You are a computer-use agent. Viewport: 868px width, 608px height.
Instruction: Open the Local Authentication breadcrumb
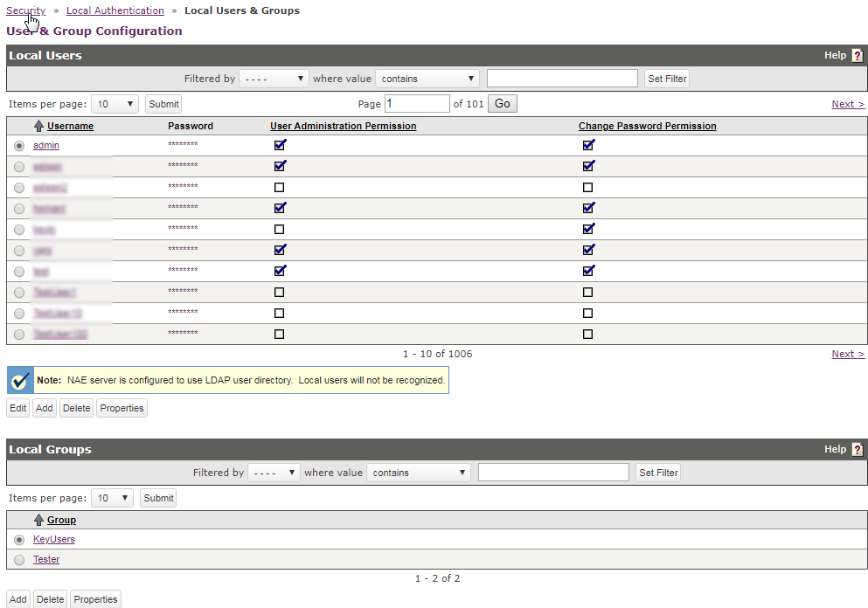[115, 10]
